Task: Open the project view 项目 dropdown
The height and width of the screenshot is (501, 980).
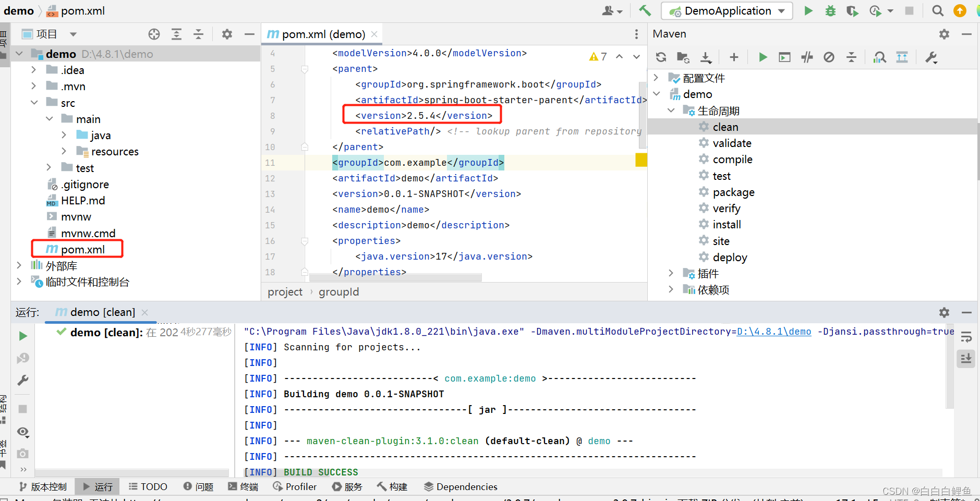Action: 72,34
